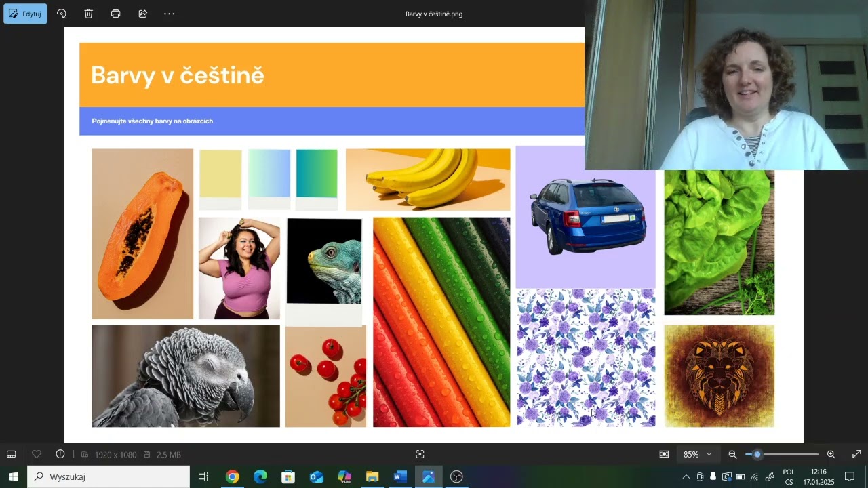Open the Copilot PRE app on taskbar
Screen dimensions: 868x488
(344, 476)
